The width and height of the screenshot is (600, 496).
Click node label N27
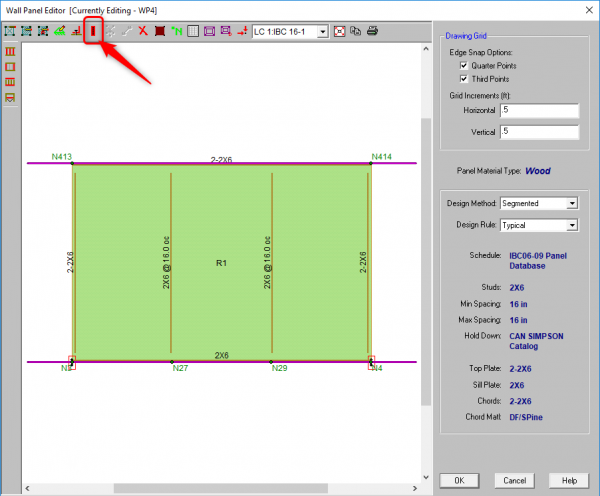click(180, 368)
